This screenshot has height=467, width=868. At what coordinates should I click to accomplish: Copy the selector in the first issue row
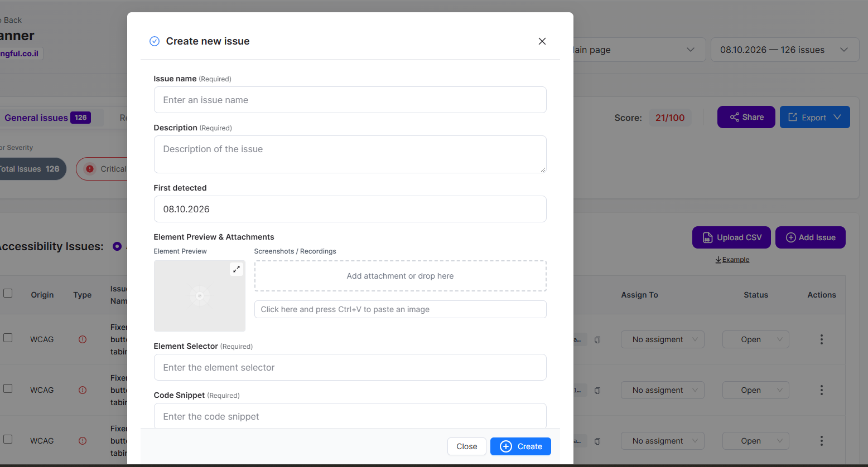point(597,340)
